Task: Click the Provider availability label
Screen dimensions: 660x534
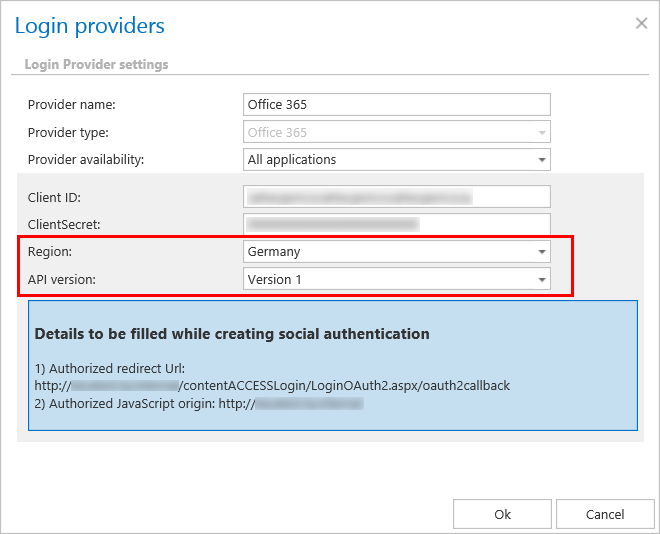Action: click(86, 159)
